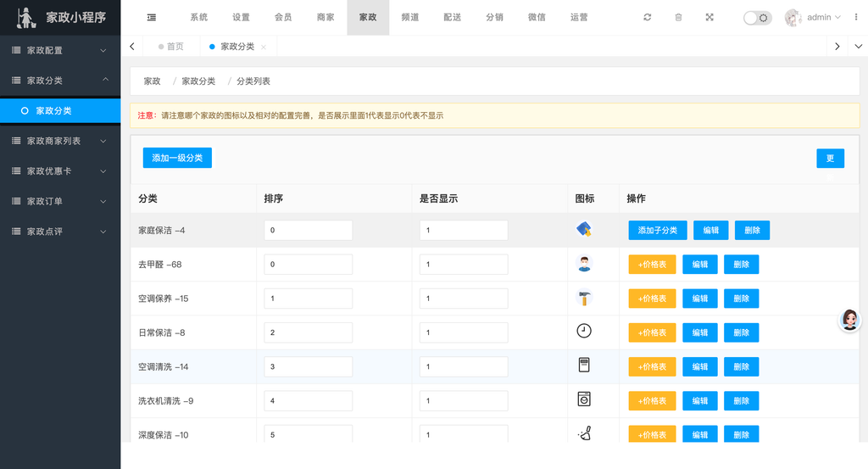The width and height of the screenshot is (868, 469).
Task: Click the refresh icon in top bar
Action: tap(647, 17)
